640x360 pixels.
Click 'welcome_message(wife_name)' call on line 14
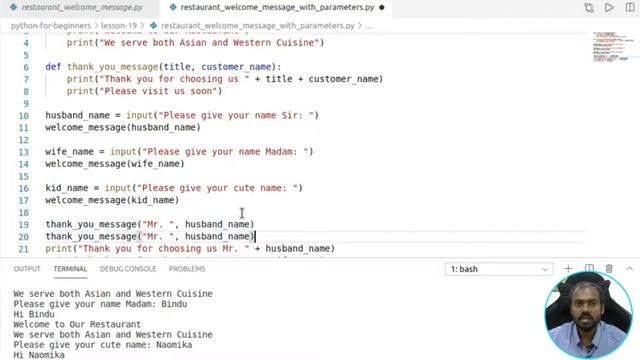tap(115, 164)
